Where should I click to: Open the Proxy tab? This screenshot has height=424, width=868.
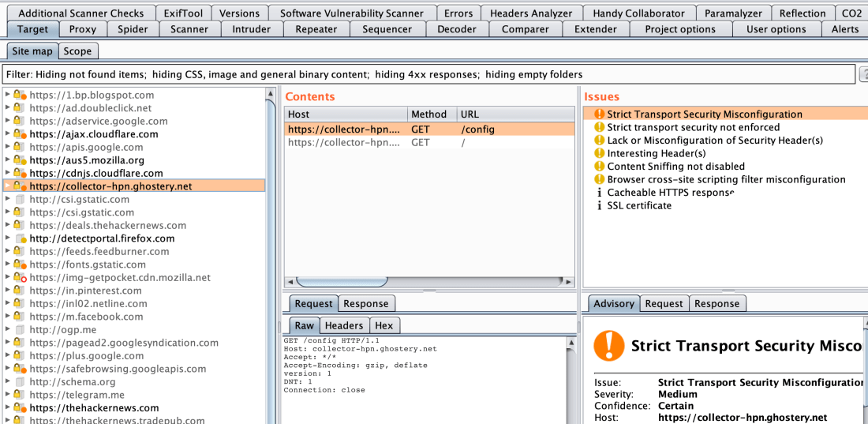83,29
